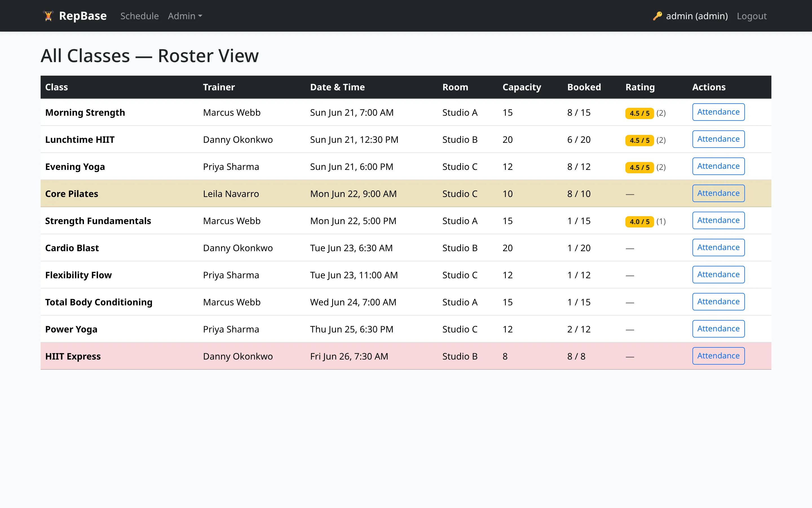
Task: Click Studio A in Total Body Conditioning row
Action: click(460, 302)
